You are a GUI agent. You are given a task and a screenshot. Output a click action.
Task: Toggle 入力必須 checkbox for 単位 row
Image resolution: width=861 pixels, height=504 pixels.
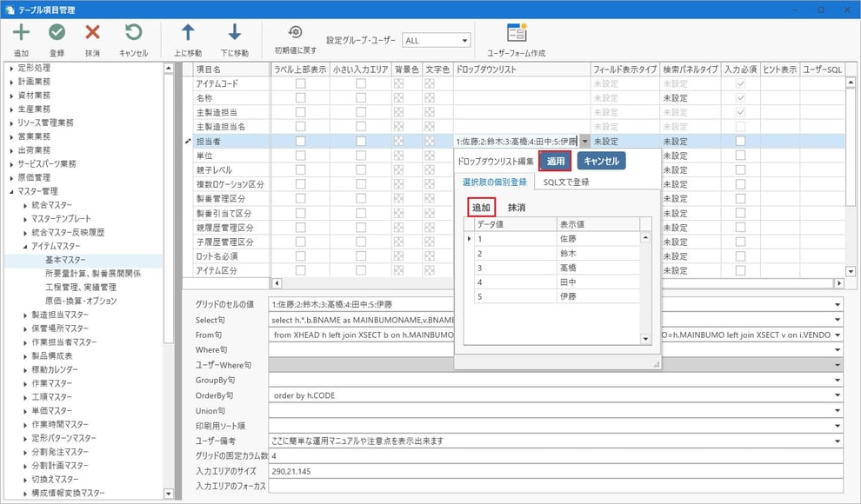click(x=741, y=155)
